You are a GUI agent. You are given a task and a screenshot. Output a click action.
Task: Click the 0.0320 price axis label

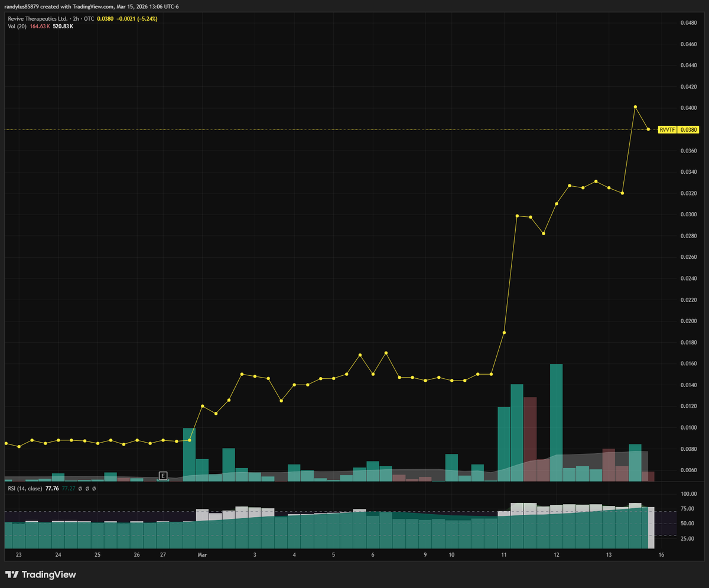click(x=689, y=193)
